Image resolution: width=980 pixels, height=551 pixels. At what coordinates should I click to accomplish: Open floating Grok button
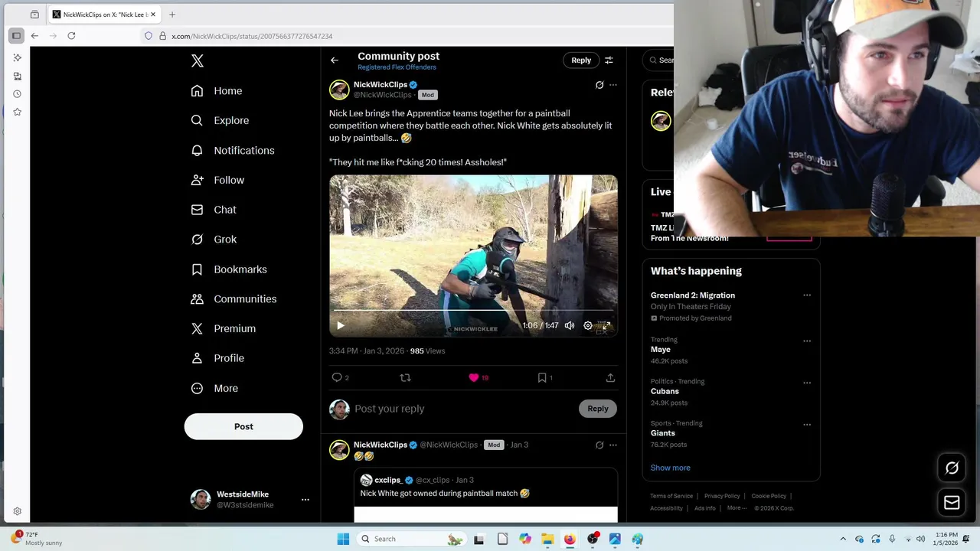(952, 468)
